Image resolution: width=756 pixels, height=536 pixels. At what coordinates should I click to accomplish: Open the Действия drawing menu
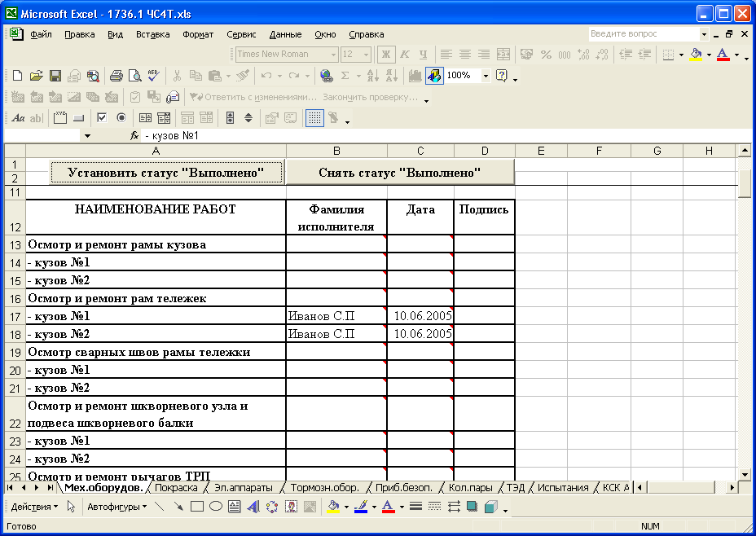click(34, 507)
